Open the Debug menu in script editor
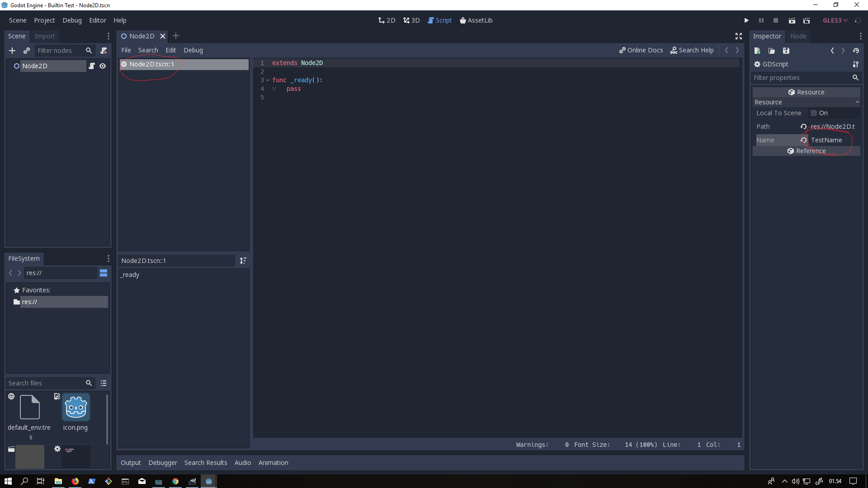 [193, 50]
